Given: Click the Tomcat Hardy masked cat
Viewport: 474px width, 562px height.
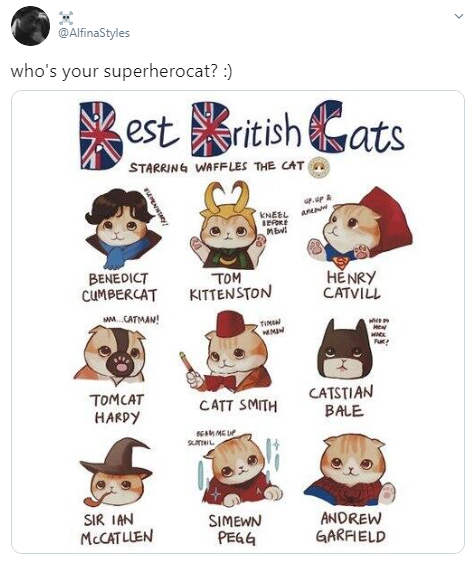Looking at the screenshot, I should (x=112, y=353).
